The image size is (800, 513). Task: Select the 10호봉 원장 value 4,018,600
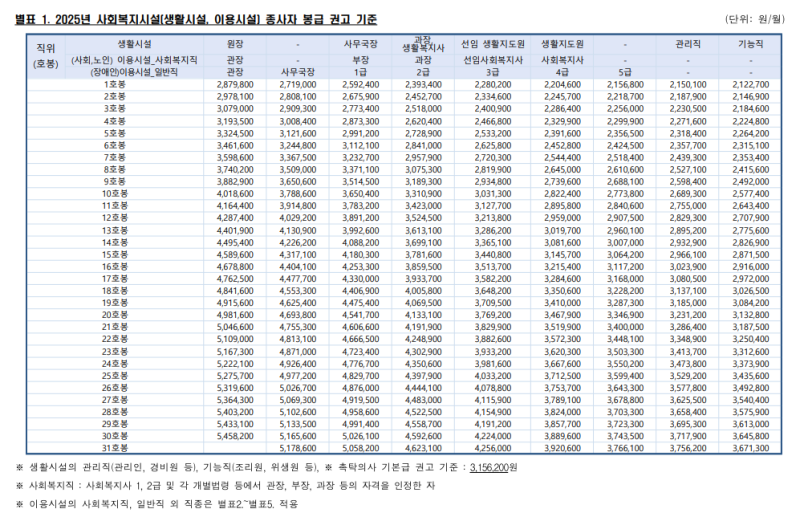coord(235,194)
